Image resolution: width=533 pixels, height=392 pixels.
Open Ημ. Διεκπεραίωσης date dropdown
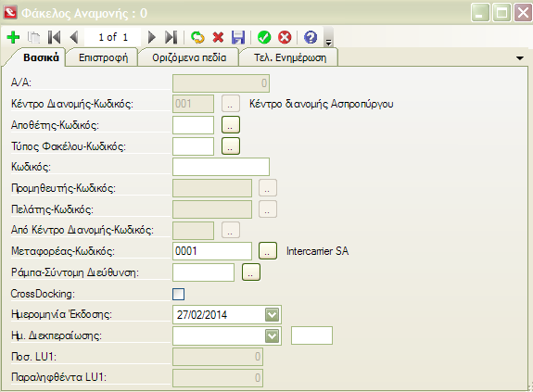click(272, 336)
